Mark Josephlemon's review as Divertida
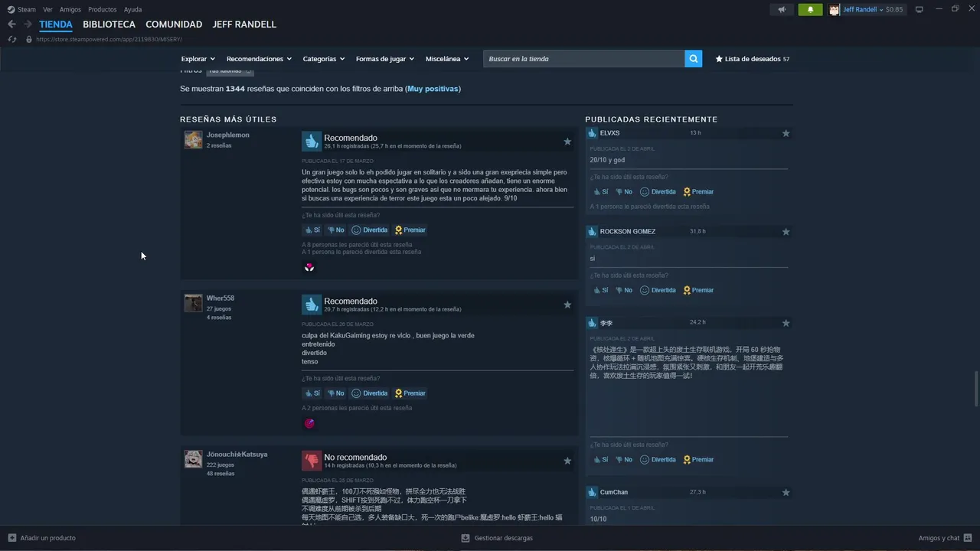Viewport: 980px width, 551px height. (370, 230)
